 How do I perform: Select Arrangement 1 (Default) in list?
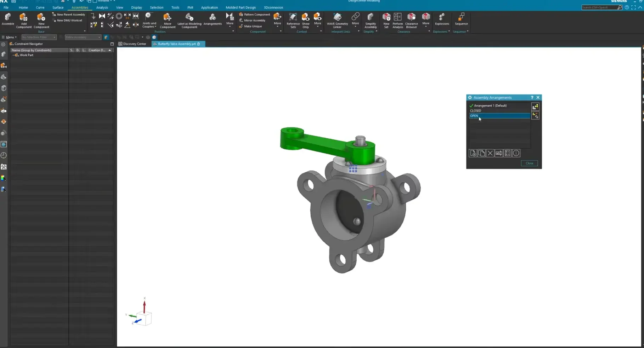[499, 106]
